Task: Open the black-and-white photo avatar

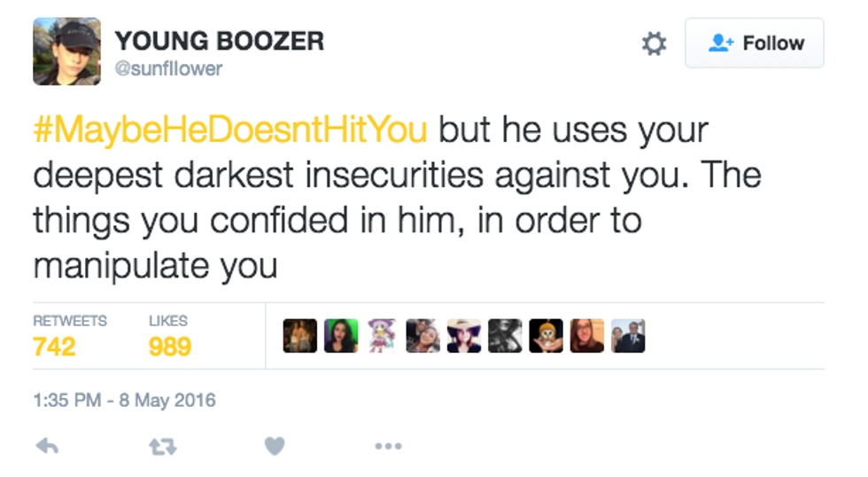Action: click(505, 336)
